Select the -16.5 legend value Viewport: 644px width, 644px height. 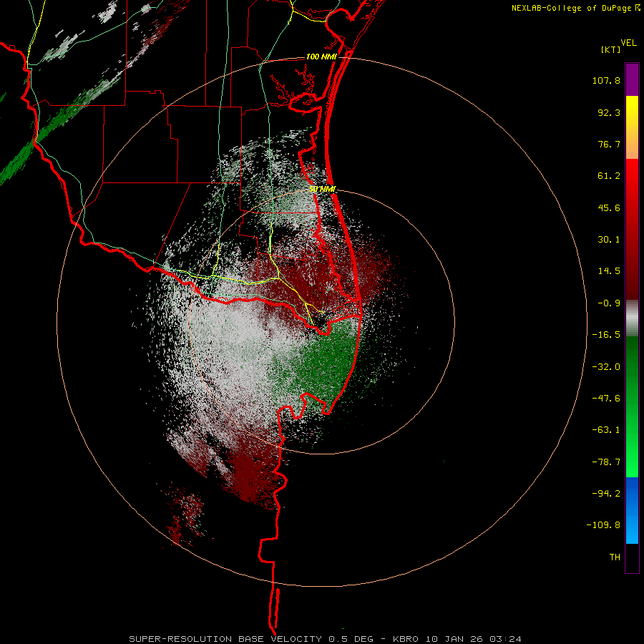tap(606, 335)
